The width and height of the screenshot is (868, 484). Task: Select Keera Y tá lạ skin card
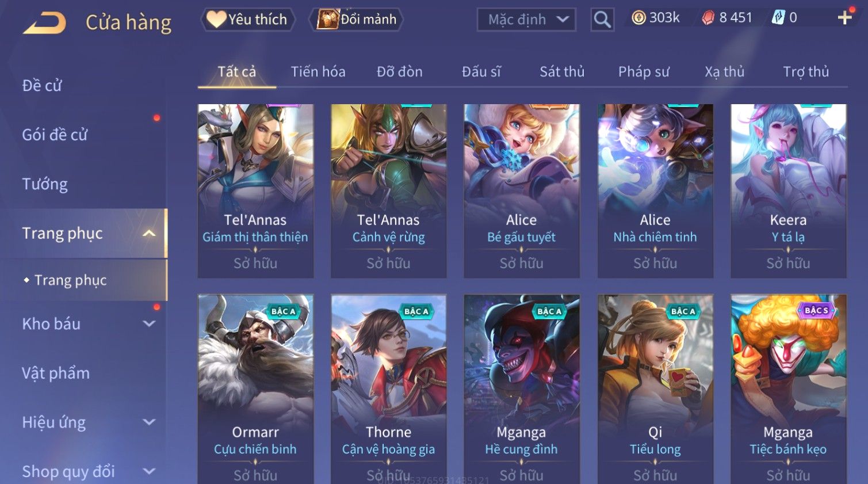click(788, 191)
